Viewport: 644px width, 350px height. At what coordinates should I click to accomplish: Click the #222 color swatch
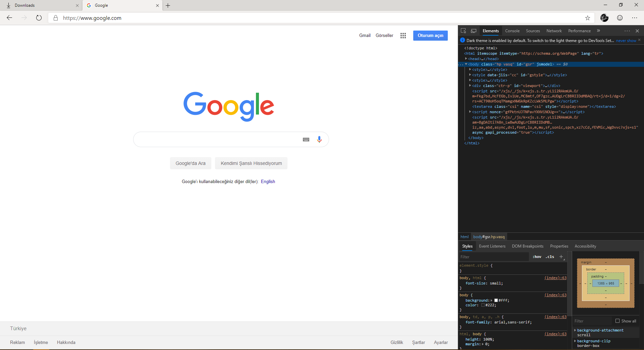[483, 305]
